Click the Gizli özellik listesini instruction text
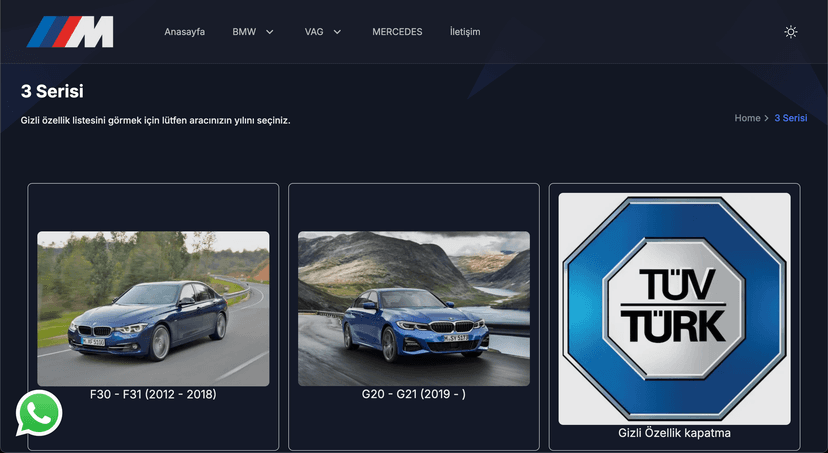 155,120
